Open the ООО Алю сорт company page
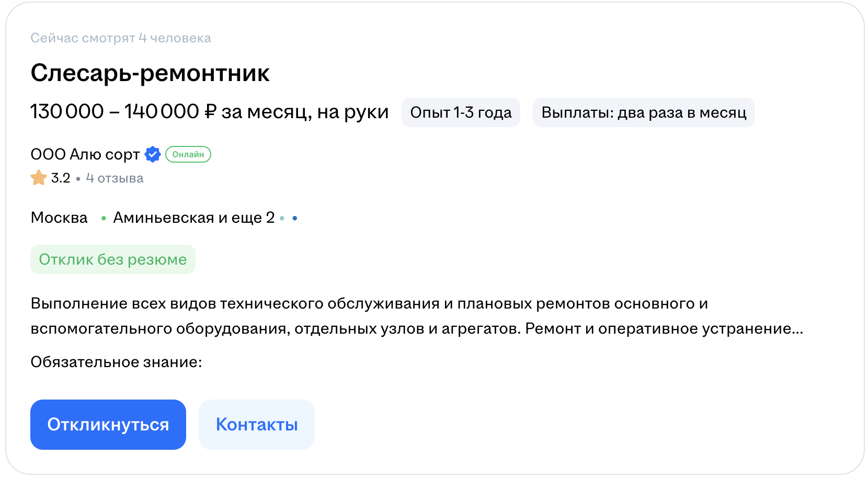Screen dimensions: 868x478 [85, 154]
